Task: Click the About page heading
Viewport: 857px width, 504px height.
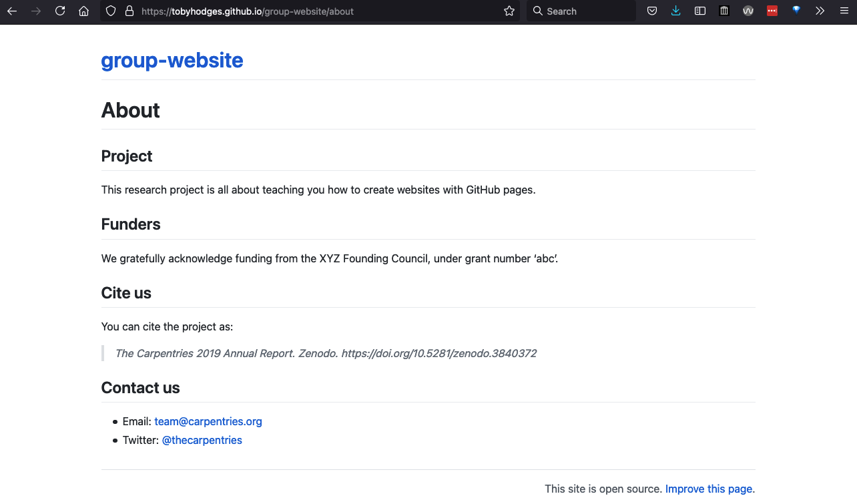Action: coord(131,110)
